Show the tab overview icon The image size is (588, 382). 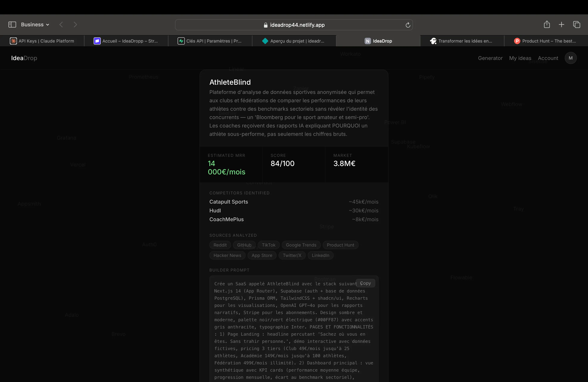576,24
